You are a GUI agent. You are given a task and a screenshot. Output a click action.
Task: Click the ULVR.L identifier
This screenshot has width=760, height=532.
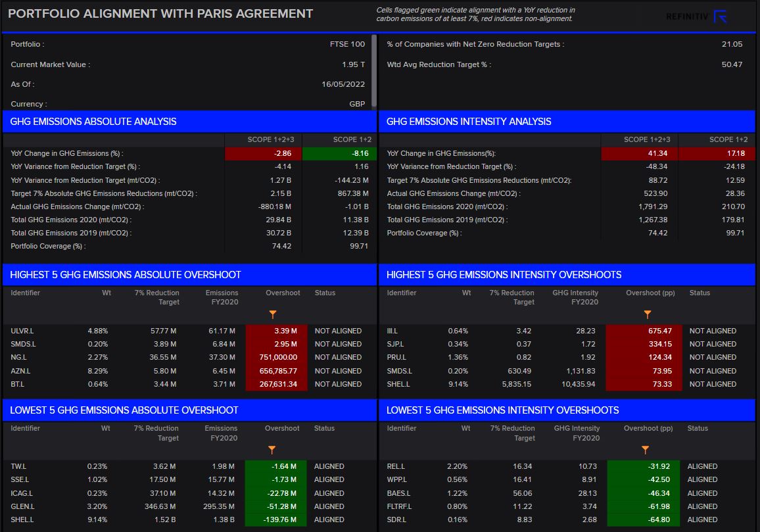point(22,331)
